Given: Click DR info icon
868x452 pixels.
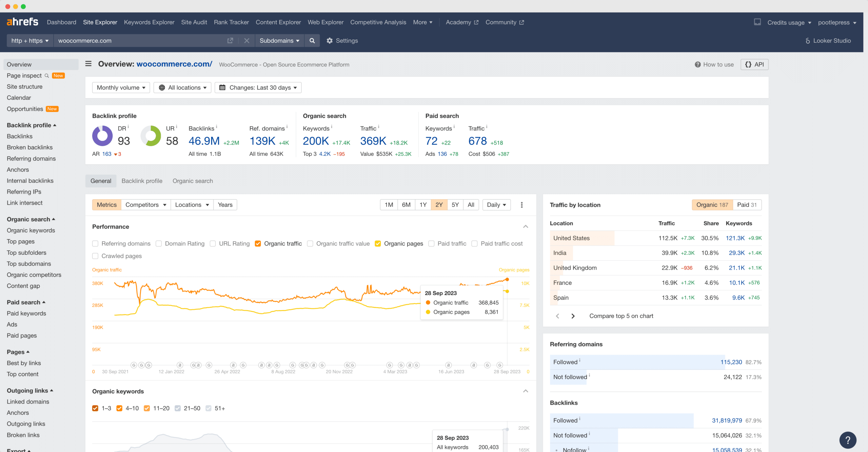Looking at the screenshot, I should (128, 127).
